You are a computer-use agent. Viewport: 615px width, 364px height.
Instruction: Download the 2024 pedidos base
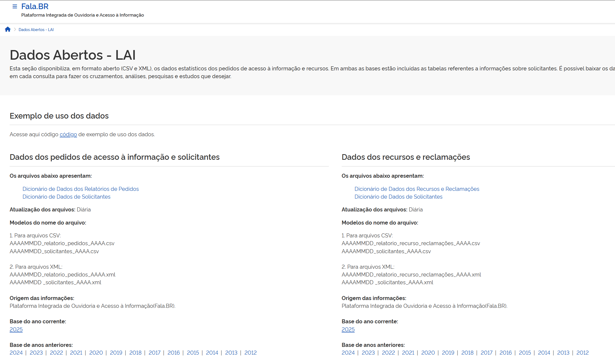click(16, 353)
